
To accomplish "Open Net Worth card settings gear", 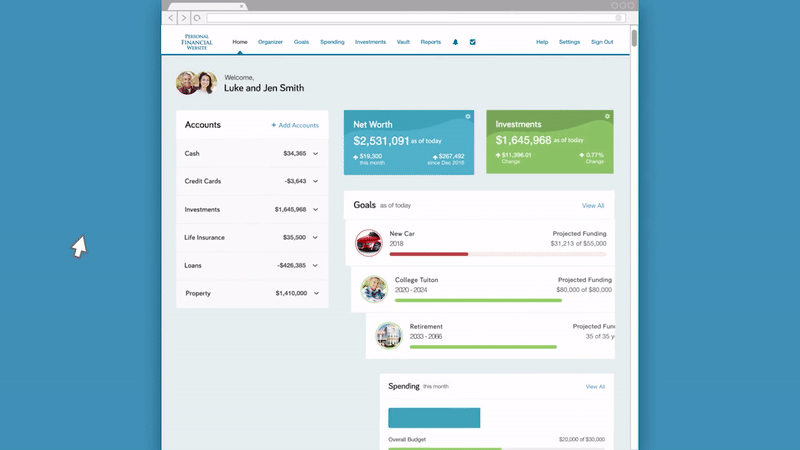I will pos(467,117).
